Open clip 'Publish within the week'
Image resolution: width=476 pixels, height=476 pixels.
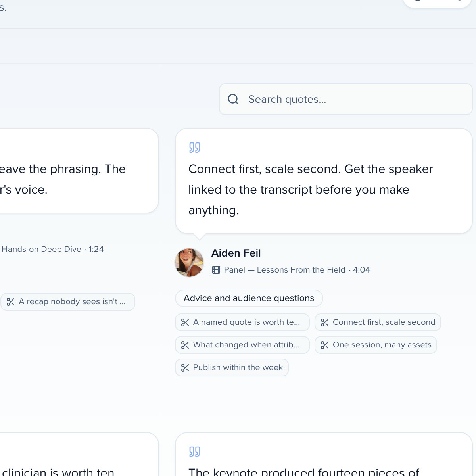[x=232, y=368]
